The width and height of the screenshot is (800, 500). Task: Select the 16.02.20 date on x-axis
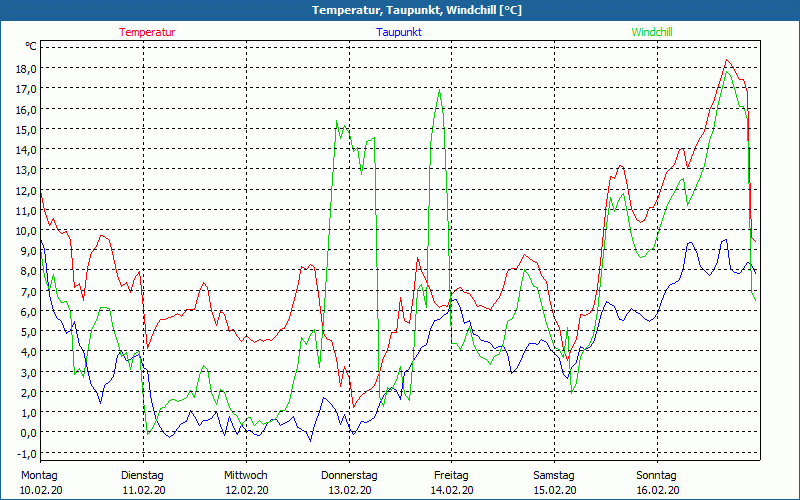coord(656,490)
